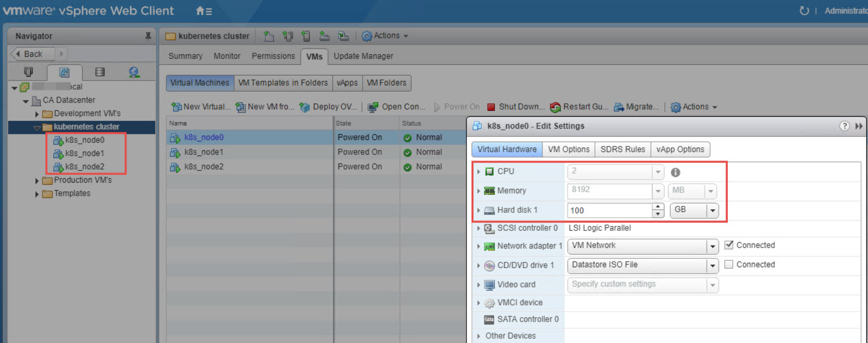Click the refresh icon in the header
Image resolution: width=868 pixels, height=343 pixels.
(x=804, y=11)
